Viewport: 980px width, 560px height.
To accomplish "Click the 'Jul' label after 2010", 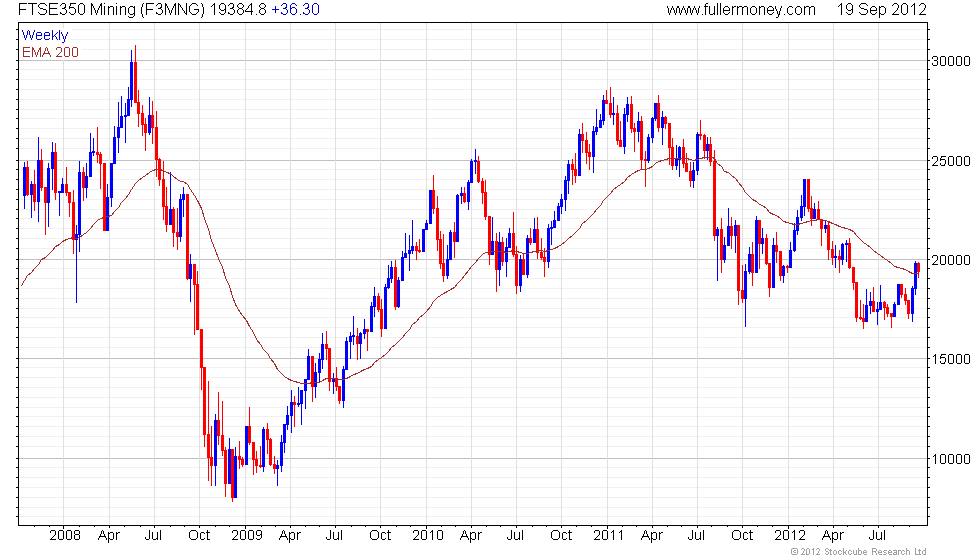I will (x=515, y=536).
